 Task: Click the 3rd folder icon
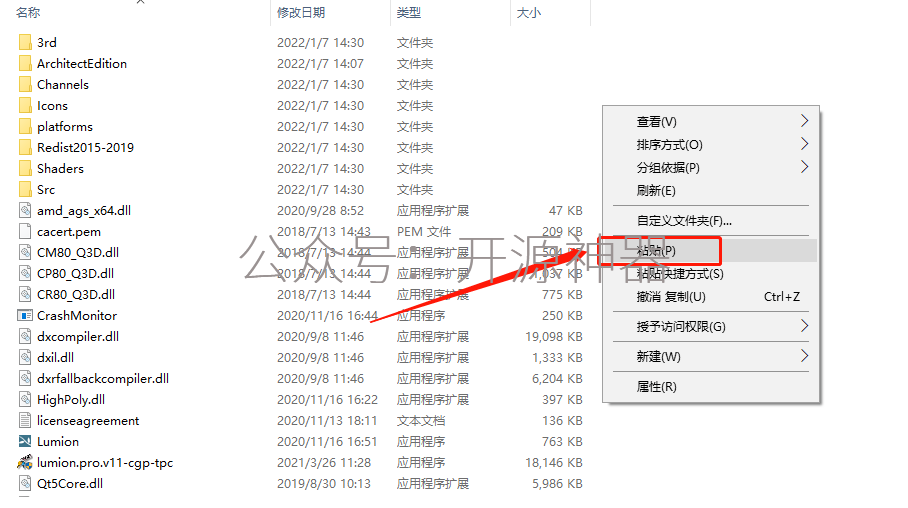(25, 42)
